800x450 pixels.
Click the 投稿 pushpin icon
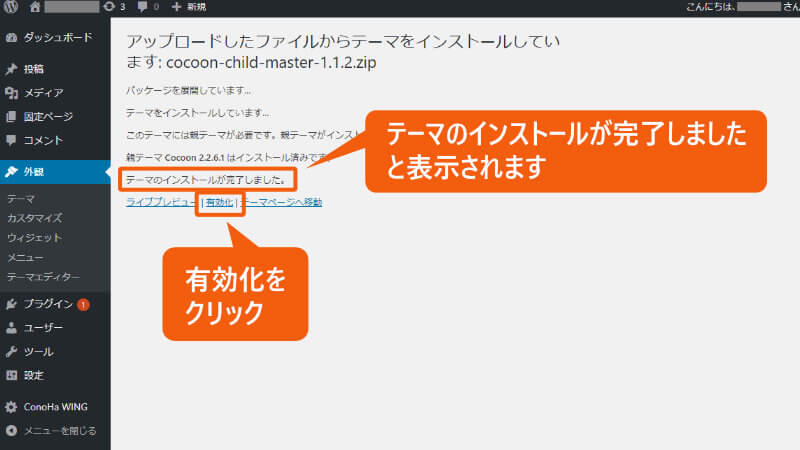pos(11,69)
